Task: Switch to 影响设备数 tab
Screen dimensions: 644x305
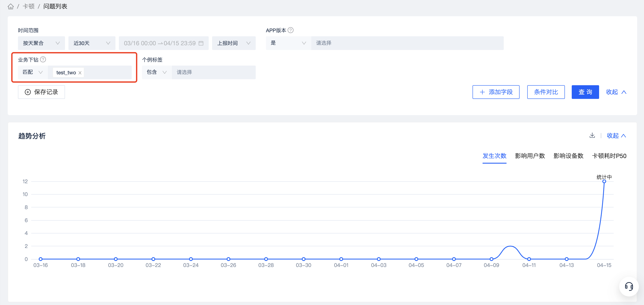Action: [x=568, y=156]
